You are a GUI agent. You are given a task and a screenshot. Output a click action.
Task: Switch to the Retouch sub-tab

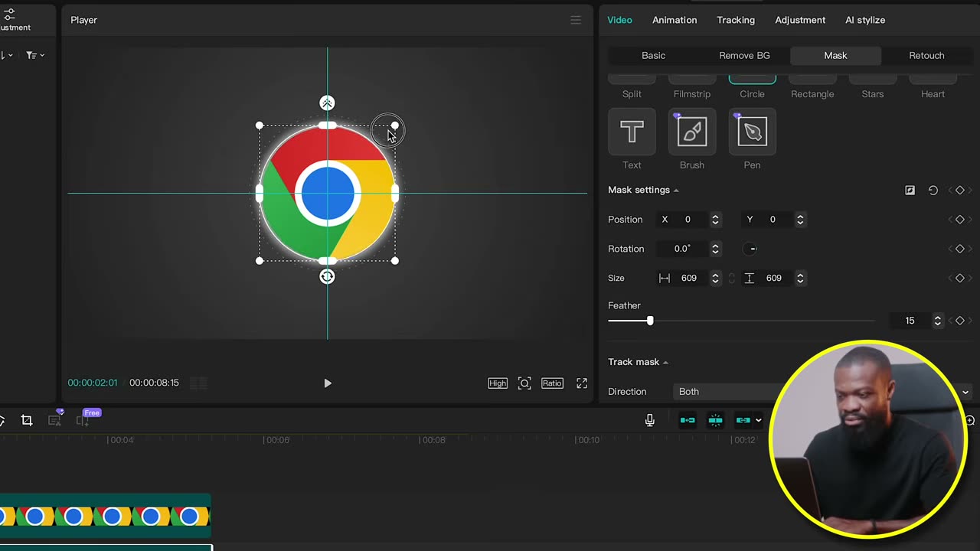pyautogui.click(x=926, y=56)
